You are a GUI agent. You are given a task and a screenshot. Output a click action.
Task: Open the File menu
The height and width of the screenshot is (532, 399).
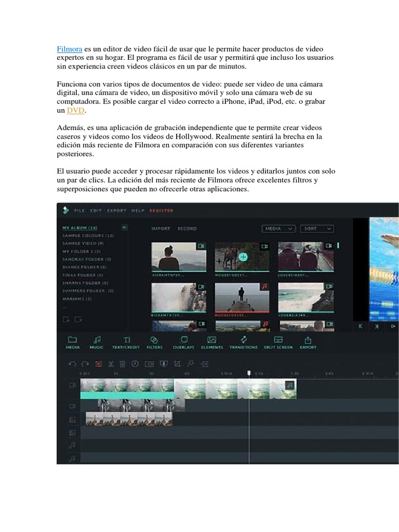pyautogui.click(x=79, y=210)
